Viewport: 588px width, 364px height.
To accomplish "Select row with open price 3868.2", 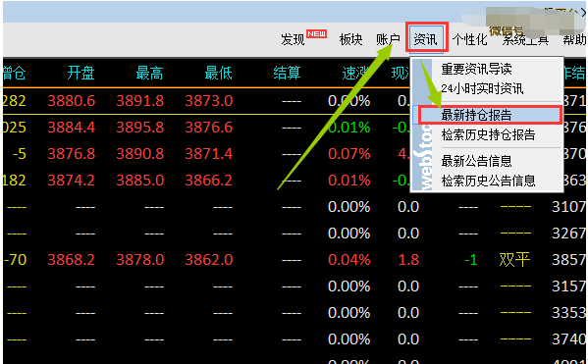I will [294, 260].
